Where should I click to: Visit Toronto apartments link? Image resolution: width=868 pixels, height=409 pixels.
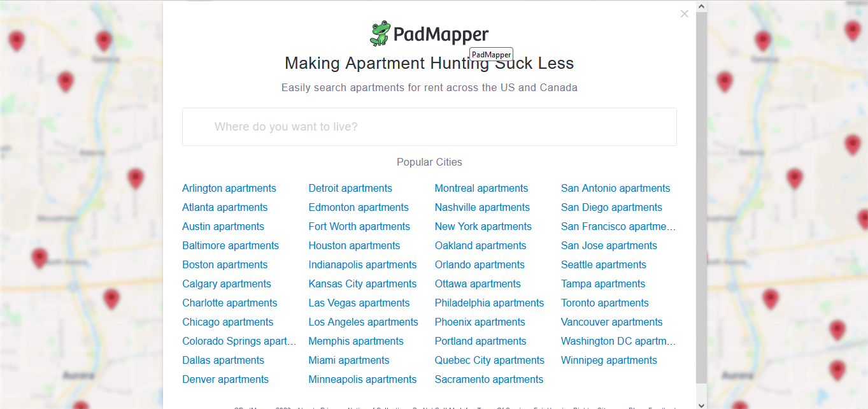tap(604, 303)
